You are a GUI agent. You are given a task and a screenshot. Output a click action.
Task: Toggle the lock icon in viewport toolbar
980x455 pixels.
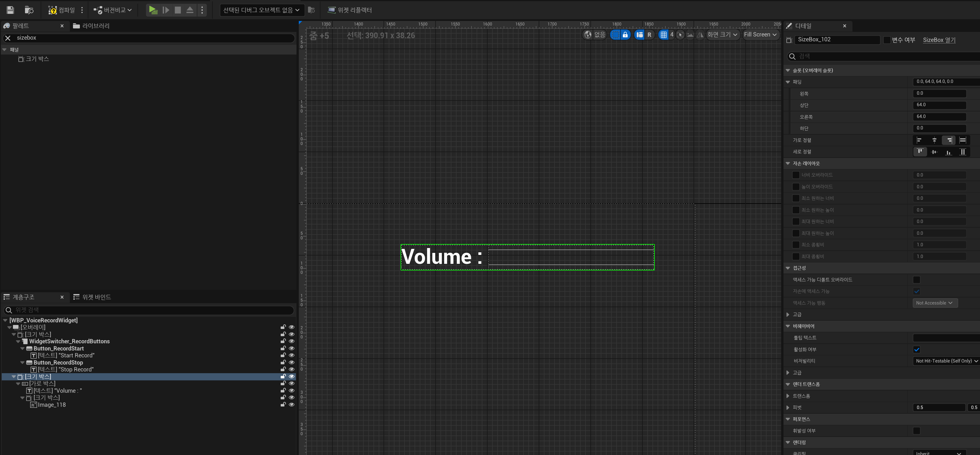pos(625,34)
